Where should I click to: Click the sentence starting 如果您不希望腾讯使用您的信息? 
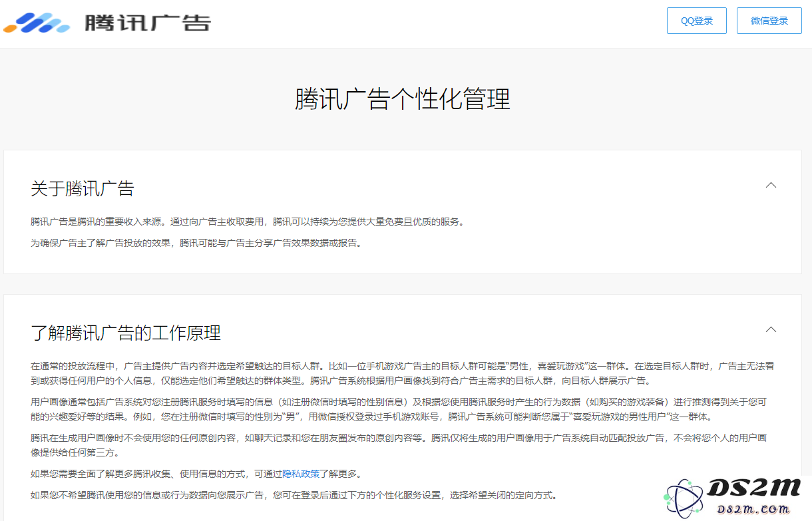(294, 495)
